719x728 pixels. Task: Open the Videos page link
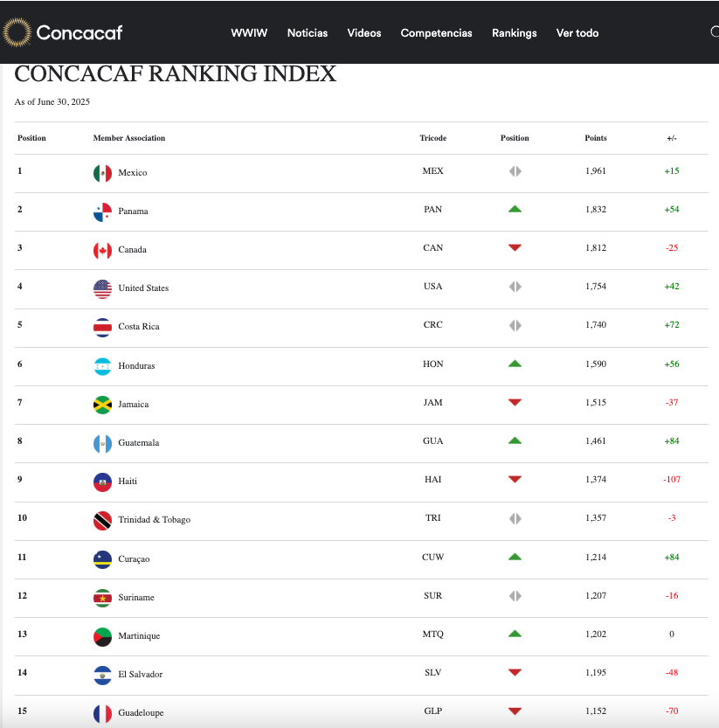364,33
